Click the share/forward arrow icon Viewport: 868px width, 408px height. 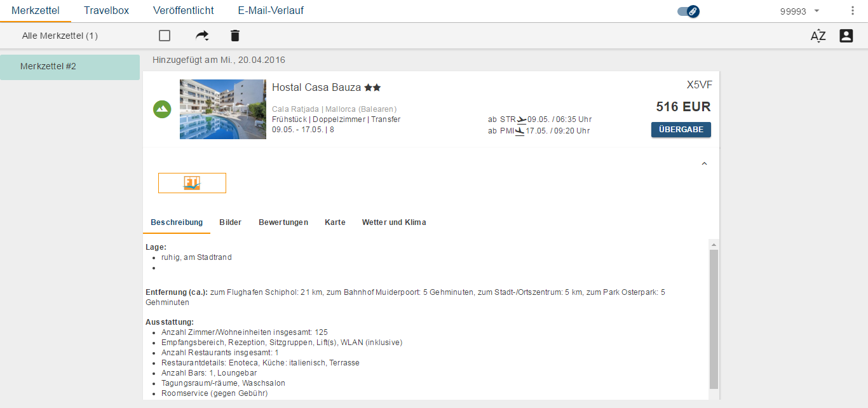point(202,36)
